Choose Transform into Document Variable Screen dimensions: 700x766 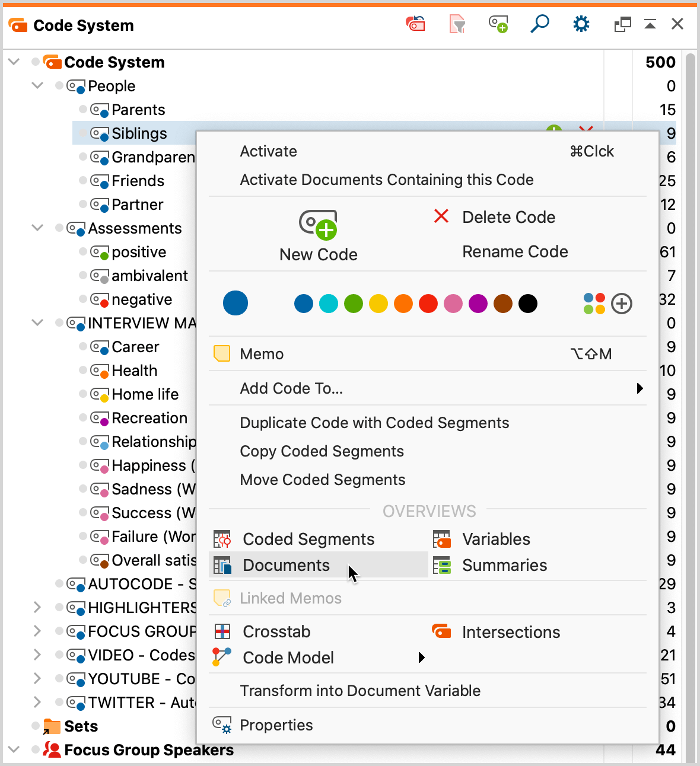coord(427,691)
